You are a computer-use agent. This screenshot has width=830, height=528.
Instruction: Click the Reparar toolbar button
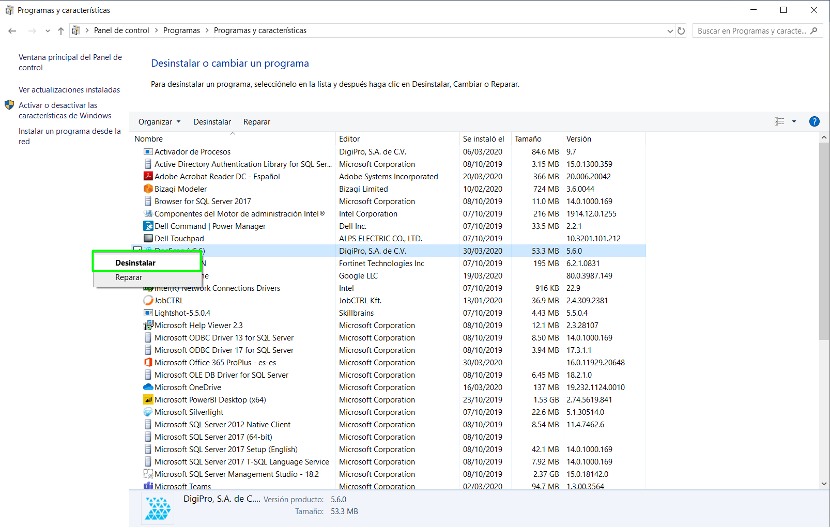tap(256, 122)
